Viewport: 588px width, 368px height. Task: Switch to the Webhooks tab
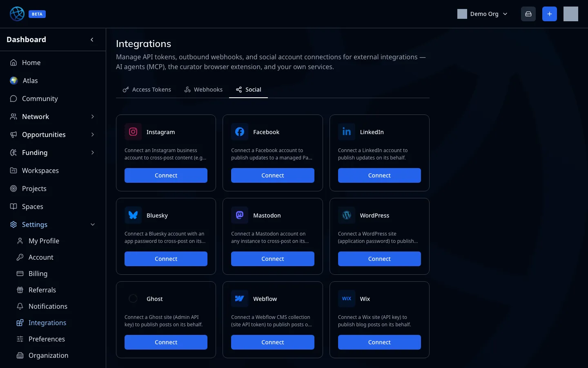pyautogui.click(x=203, y=90)
